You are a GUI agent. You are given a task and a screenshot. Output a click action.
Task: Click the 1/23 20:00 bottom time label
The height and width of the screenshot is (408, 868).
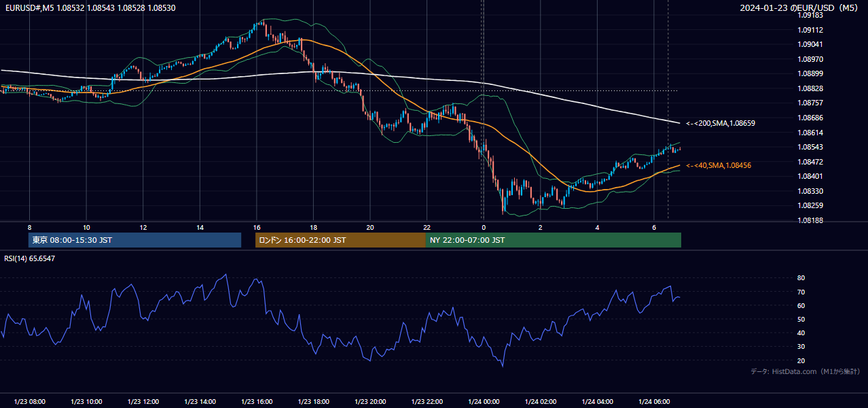(x=370, y=402)
